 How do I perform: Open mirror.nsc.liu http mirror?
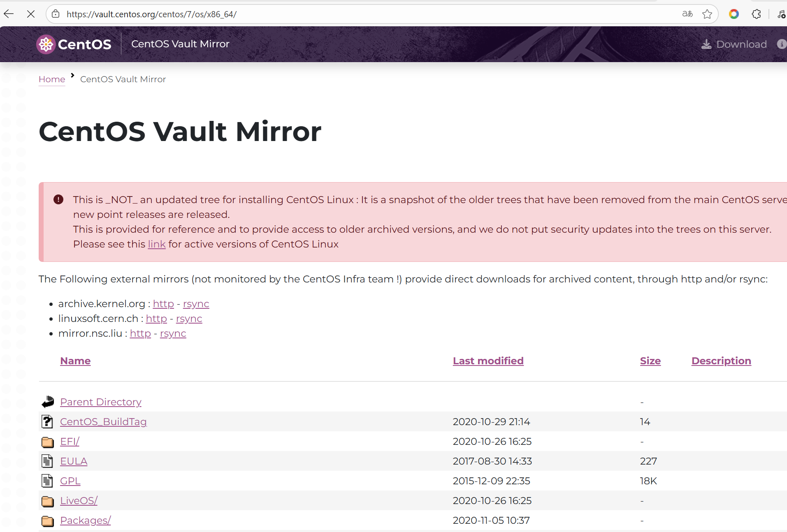tap(140, 333)
